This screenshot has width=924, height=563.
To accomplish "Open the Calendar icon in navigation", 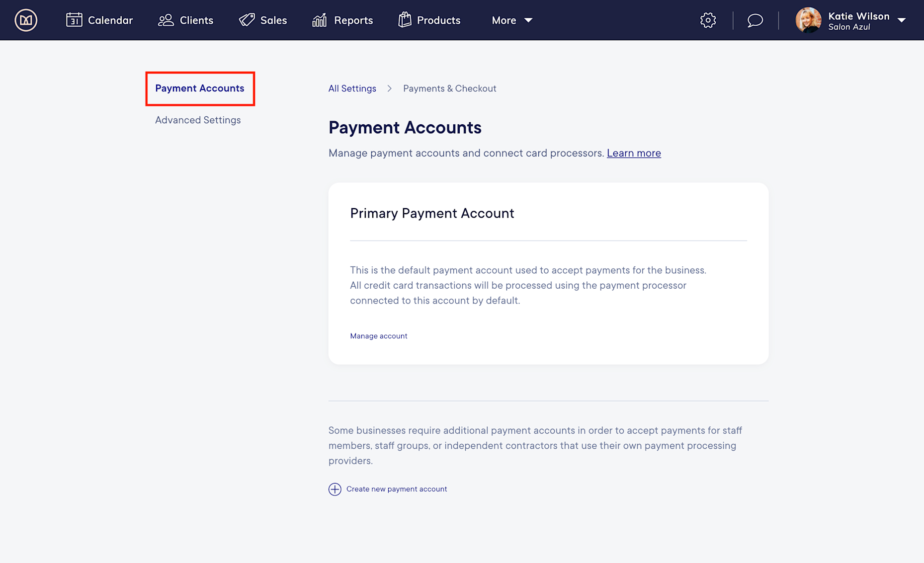I will click(75, 20).
